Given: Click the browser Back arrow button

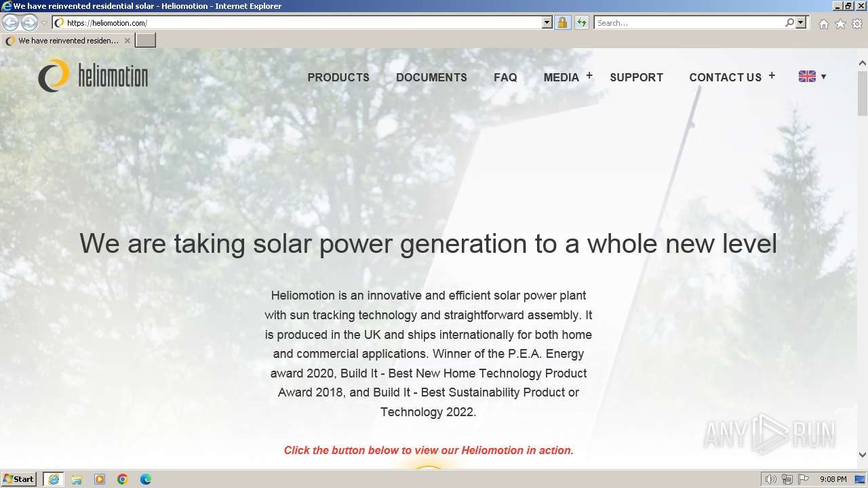Looking at the screenshot, I should [11, 22].
